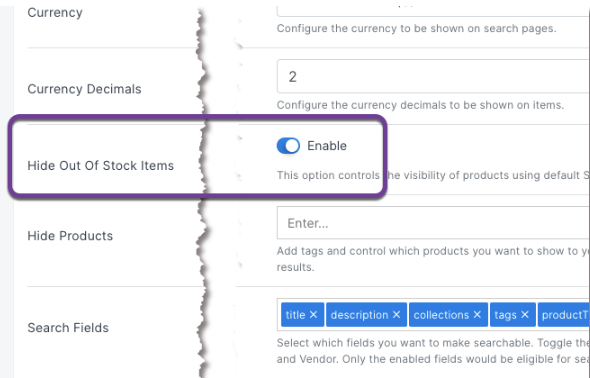
Task: Click the Currency Decimals setting label
Action: 84,89
